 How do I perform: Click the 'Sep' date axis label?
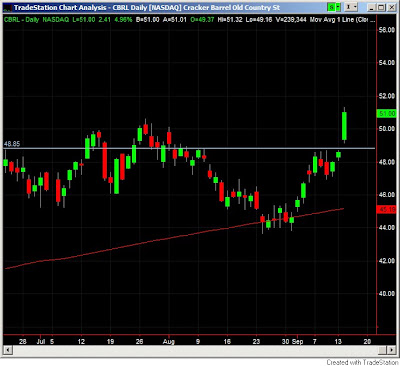pyautogui.click(x=298, y=341)
